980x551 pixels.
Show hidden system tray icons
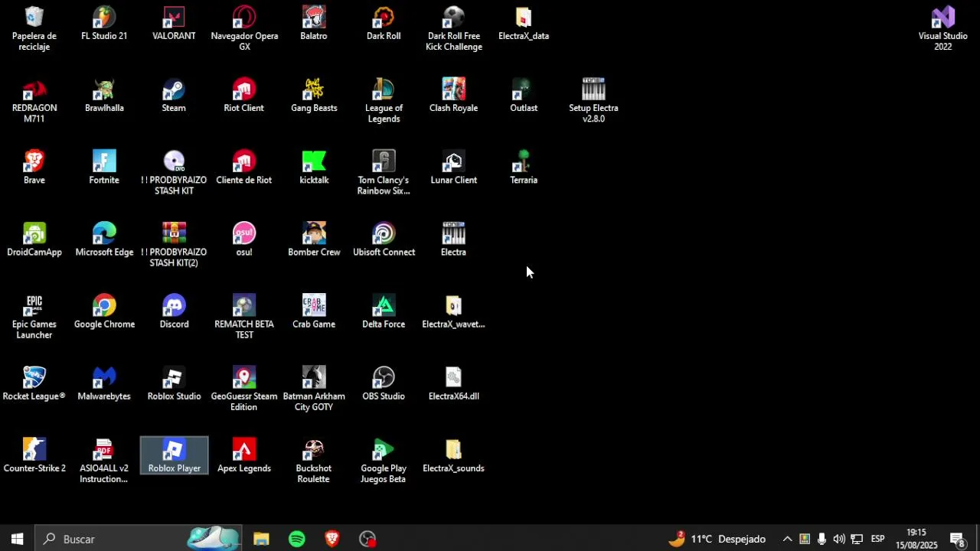787,539
